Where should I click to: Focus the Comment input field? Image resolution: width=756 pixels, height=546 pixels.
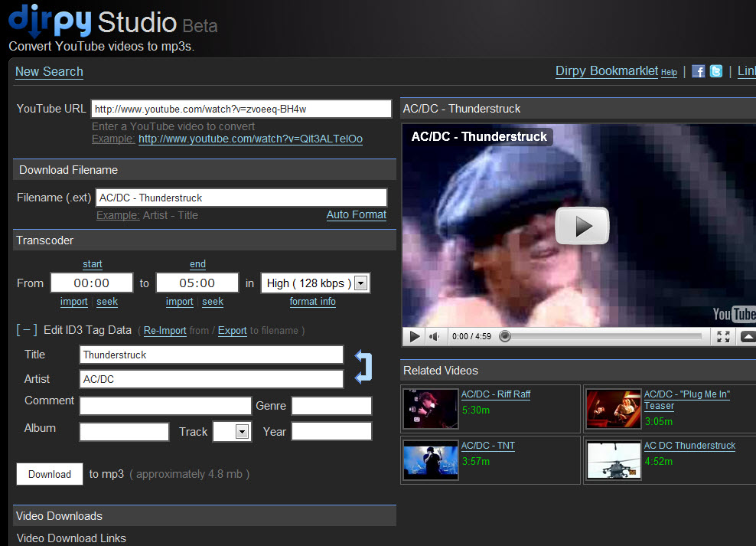point(165,406)
